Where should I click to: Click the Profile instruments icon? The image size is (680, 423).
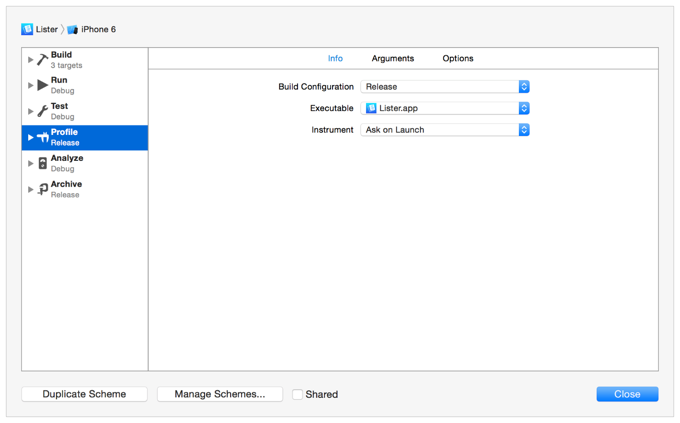(x=42, y=137)
